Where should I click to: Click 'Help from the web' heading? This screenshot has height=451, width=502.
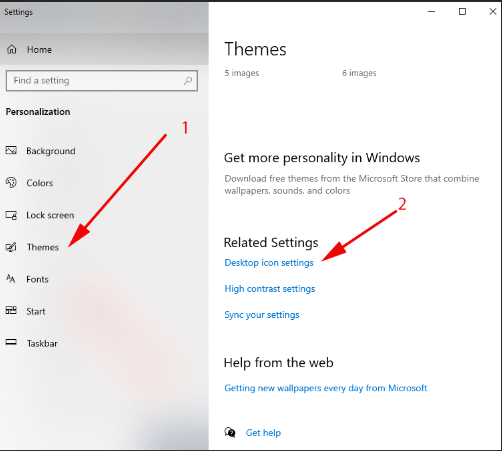279,362
